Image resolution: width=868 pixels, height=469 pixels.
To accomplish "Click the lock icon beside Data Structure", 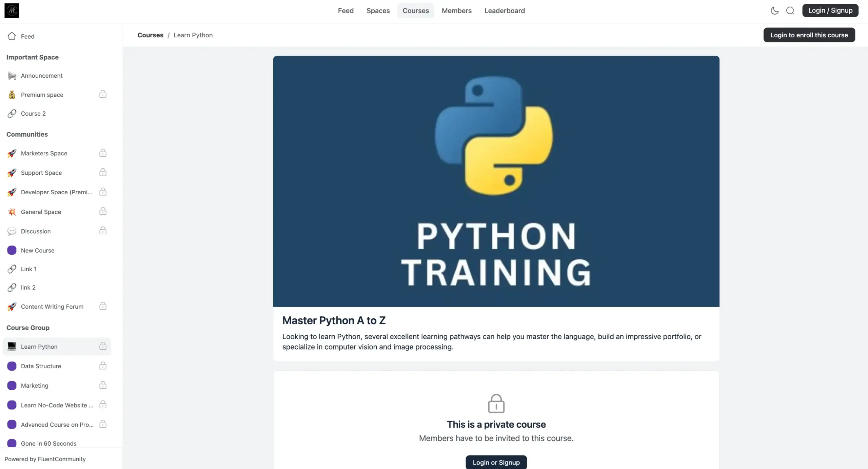I will [x=103, y=366].
